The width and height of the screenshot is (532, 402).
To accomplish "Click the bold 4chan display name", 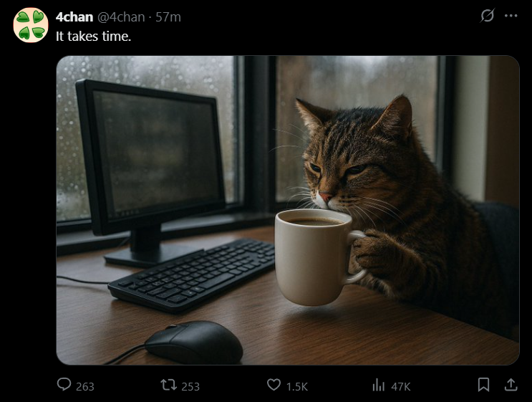I will (x=74, y=16).
